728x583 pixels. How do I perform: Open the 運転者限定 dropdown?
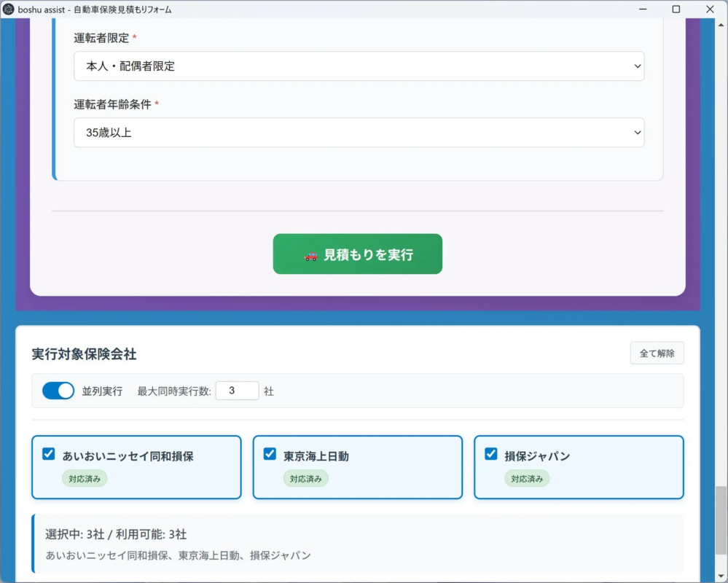point(357,66)
